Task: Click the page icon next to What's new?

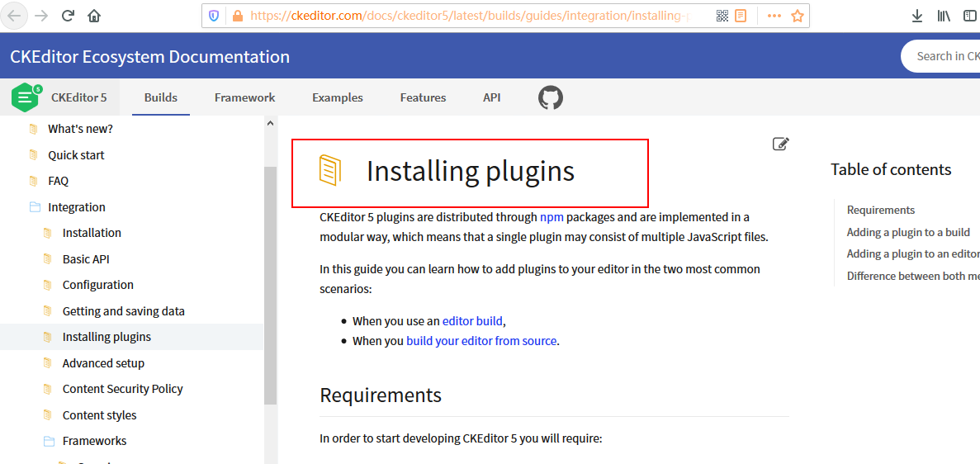Action: 33,129
